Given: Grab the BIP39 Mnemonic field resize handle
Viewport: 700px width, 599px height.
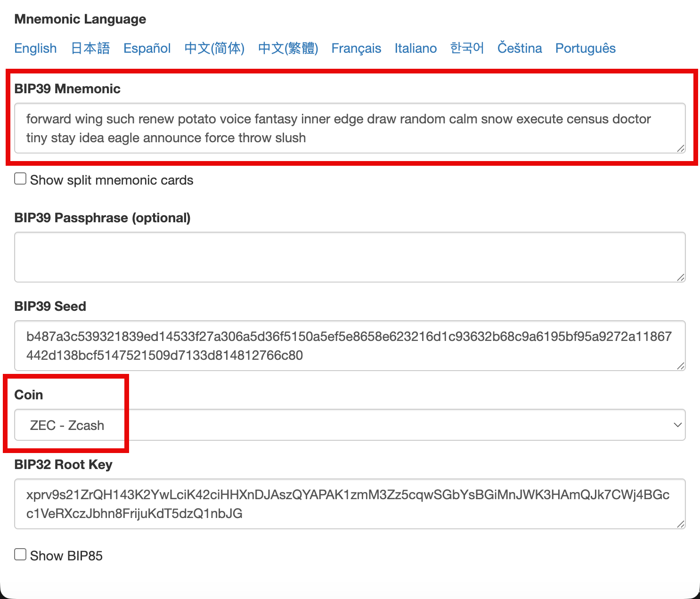Looking at the screenshot, I should (681, 149).
